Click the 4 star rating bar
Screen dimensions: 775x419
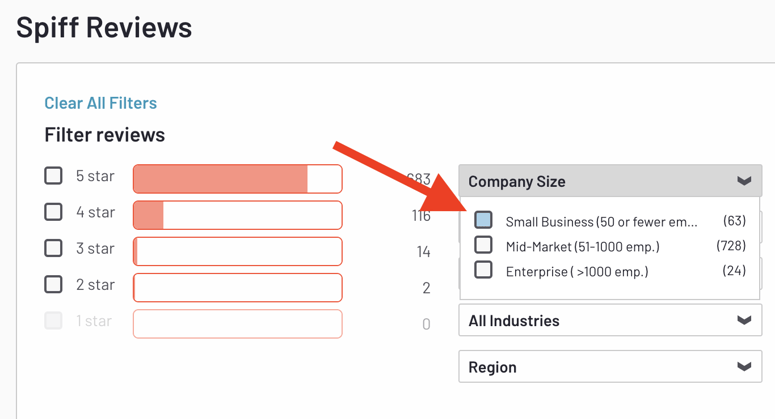pos(238,215)
